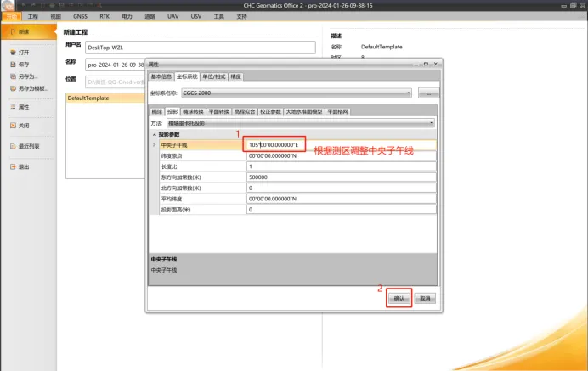Switch to the 单位/格式 tab
The width and height of the screenshot is (588, 371).
tap(214, 76)
